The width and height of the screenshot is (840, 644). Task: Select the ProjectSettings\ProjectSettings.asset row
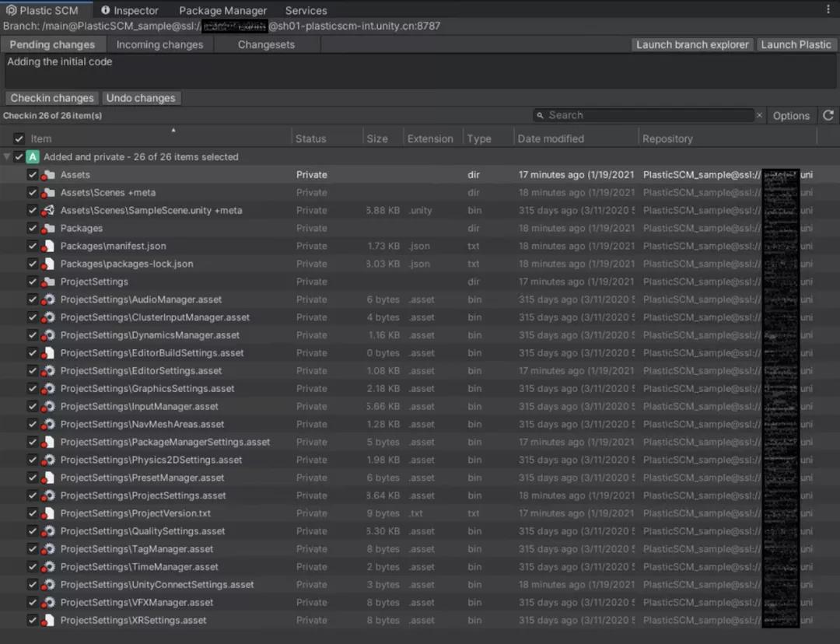420,495
